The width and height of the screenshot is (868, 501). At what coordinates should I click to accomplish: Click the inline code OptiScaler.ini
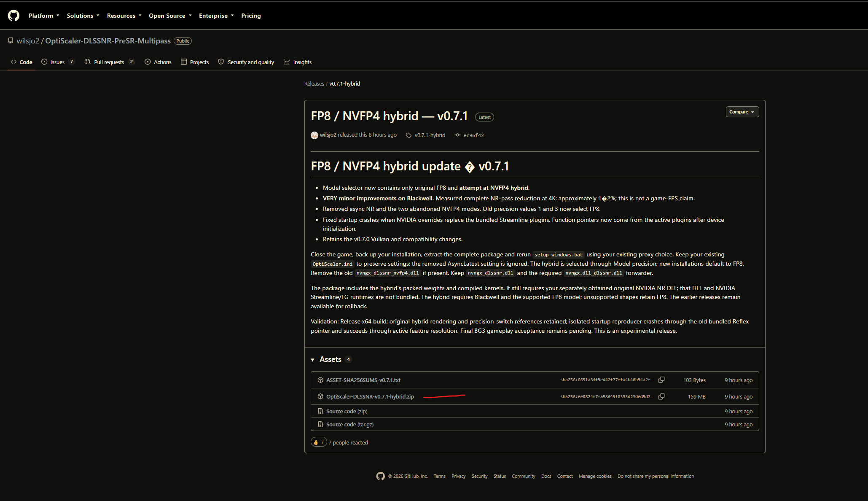click(333, 264)
